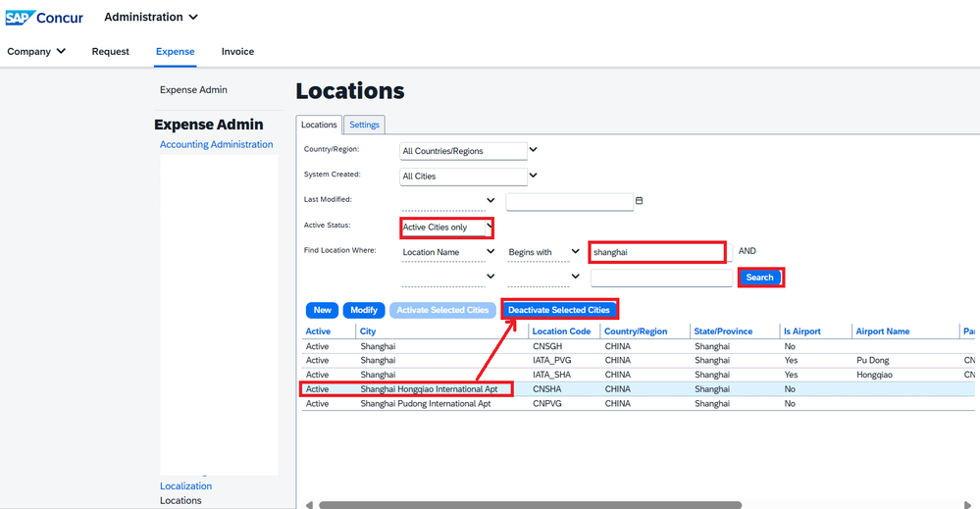Open the Request menu item
Viewport: 980px width, 509px height.
pos(111,52)
